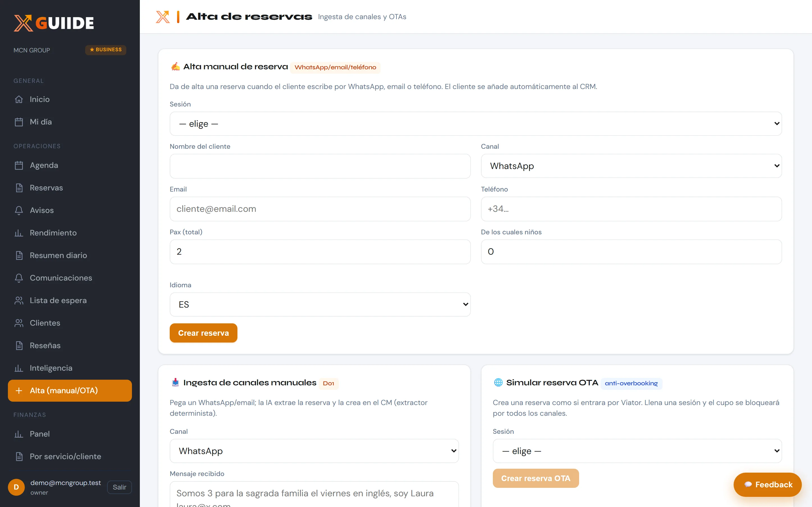This screenshot has width=812, height=507.
Task: Click the Clientes people icon
Action: [x=19, y=323]
